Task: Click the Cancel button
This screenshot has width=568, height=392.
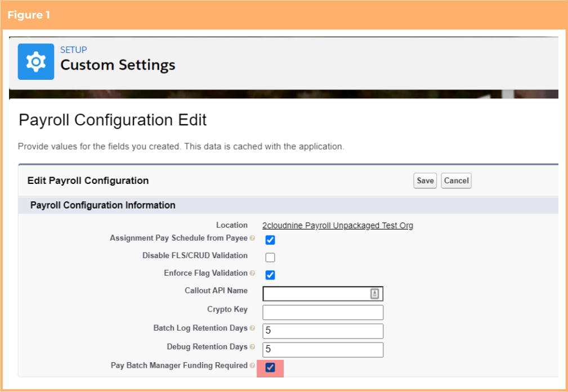Action: click(x=456, y=181)
